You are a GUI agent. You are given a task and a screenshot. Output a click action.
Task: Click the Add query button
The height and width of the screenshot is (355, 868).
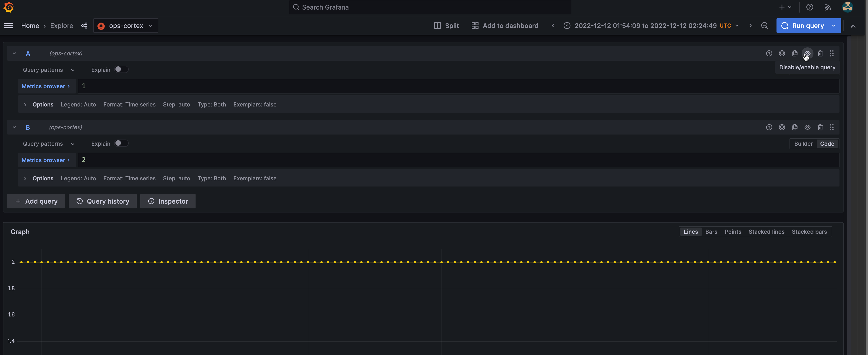(36, 201)
